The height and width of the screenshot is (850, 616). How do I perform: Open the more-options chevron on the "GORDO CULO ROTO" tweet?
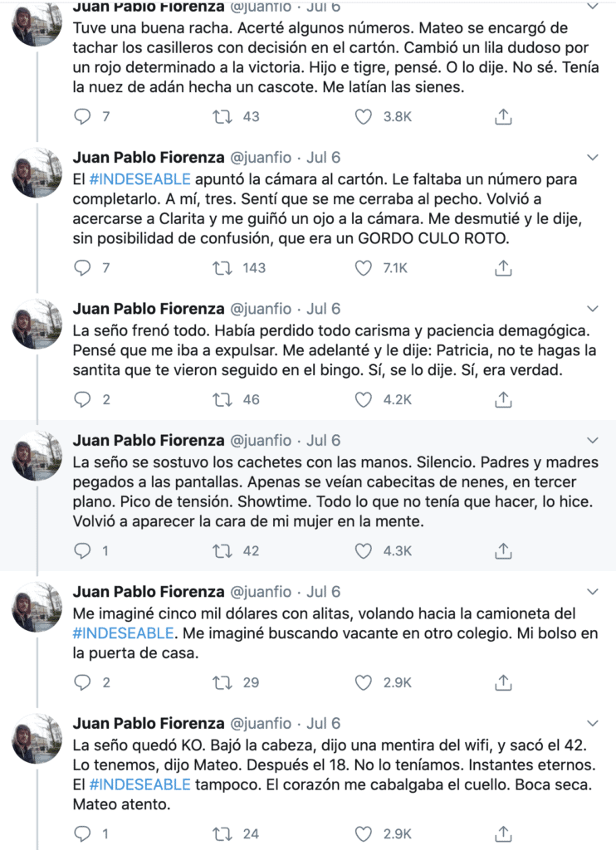pos(593,157)
